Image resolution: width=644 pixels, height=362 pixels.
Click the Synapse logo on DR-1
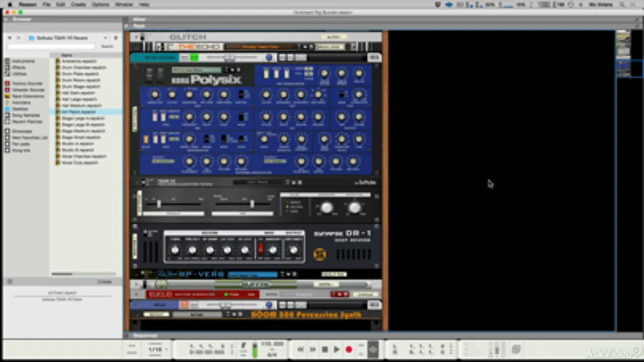coord(319,254)
